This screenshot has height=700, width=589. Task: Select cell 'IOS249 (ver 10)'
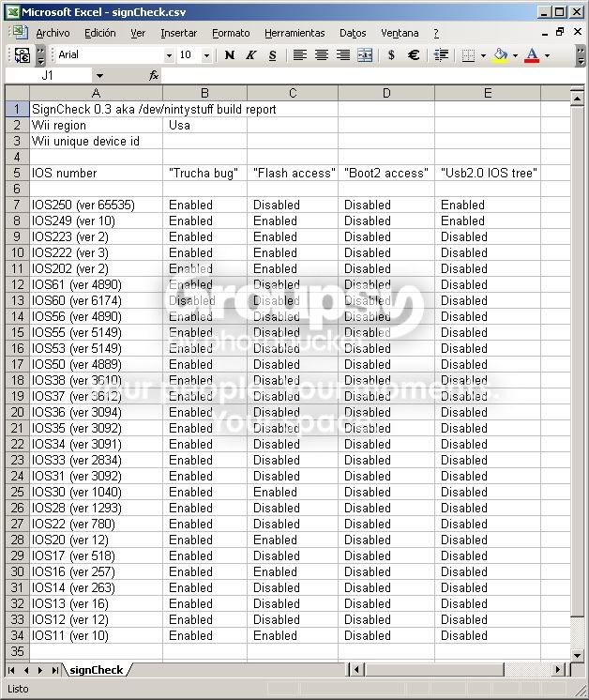pyautogui.click(x=96, y=221)
